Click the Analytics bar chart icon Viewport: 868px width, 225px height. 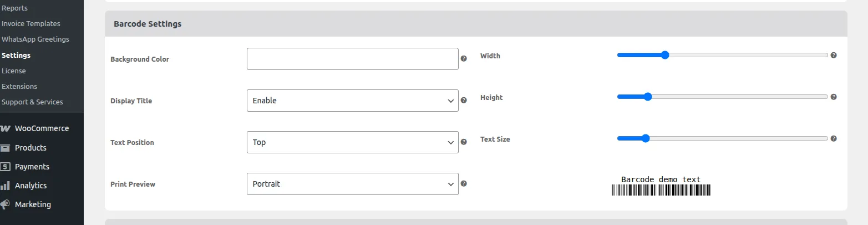point(5,186)
